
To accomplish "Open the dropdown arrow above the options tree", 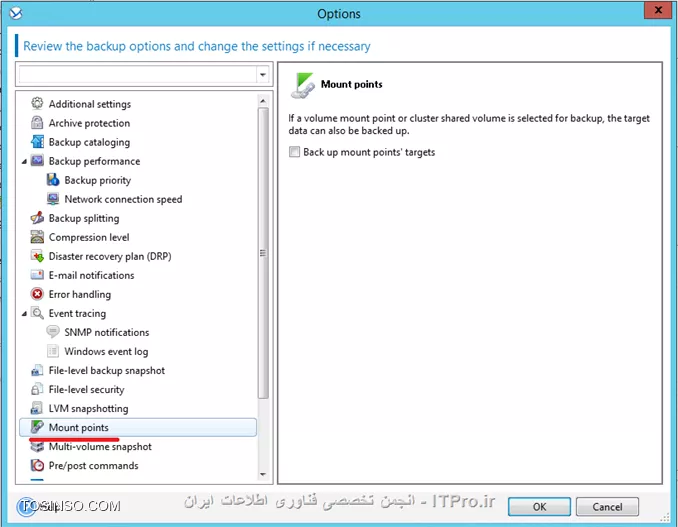I will coord(262,75).
